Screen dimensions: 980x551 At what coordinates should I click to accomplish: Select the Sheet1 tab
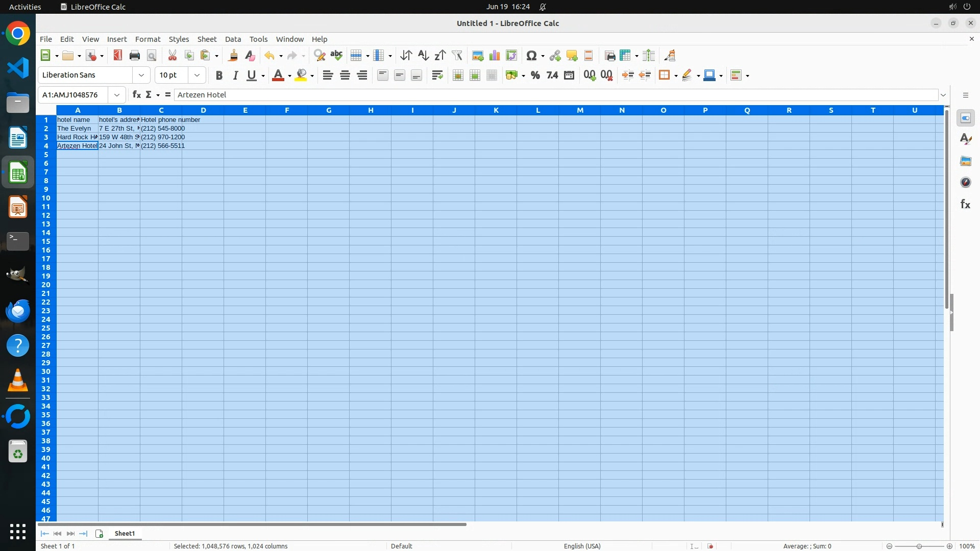click(x=125, y=534)
